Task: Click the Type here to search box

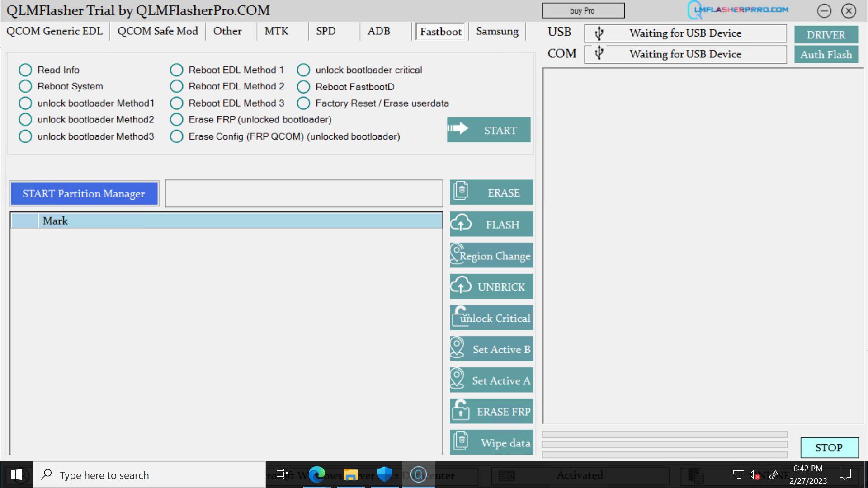Action: [149, 474]
